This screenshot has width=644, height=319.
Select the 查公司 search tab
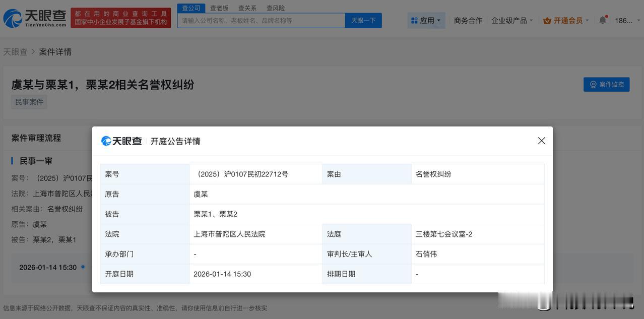(191, 8)
